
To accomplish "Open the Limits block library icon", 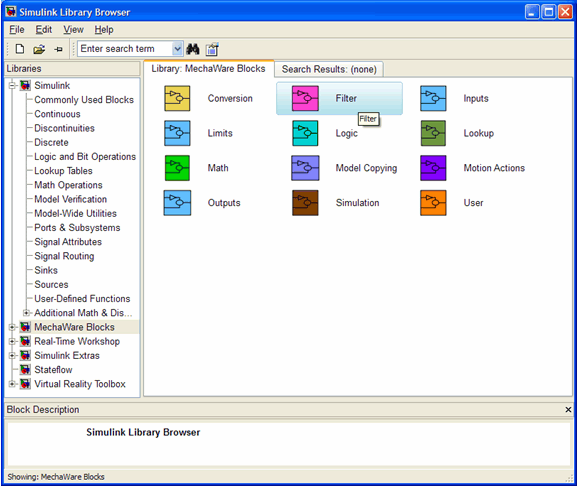I will 177,133.
